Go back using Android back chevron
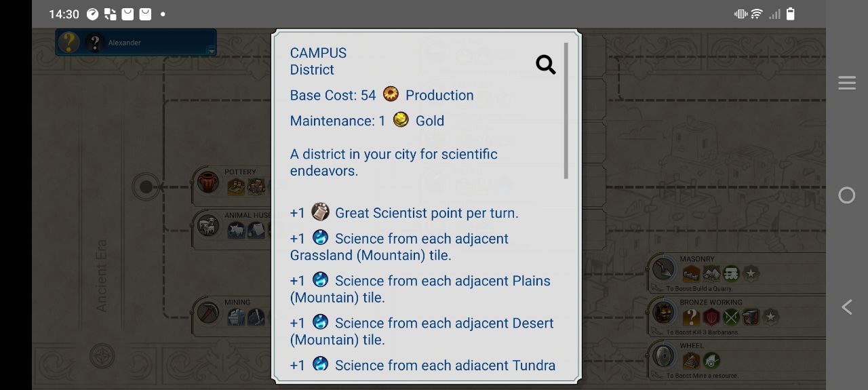Image resolution: width=868 pixels, height=390 pixels. pos(847,307)
